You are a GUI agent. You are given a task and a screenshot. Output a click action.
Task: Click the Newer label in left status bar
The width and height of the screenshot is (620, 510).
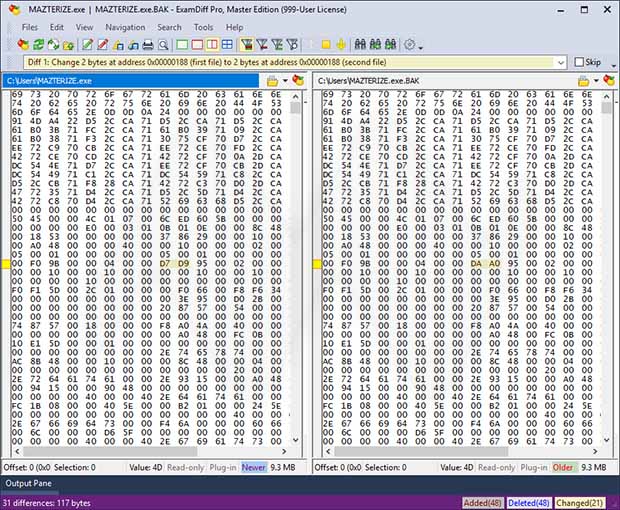253,467
